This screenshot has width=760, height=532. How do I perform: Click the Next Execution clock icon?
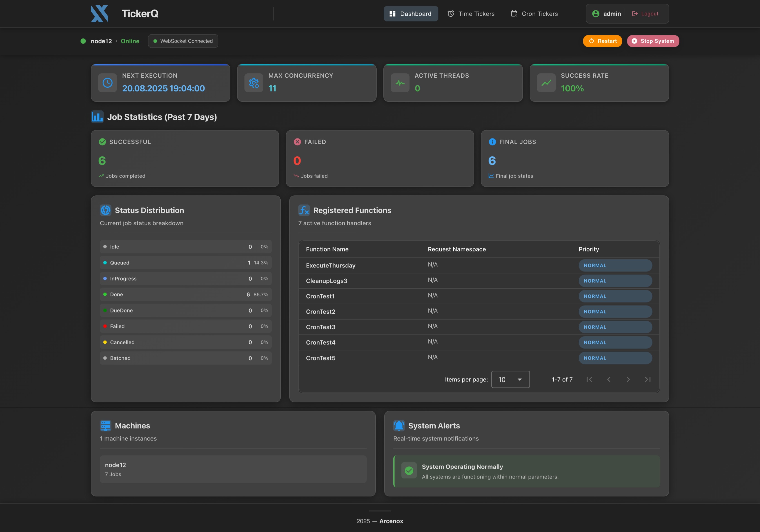point(107,83)
